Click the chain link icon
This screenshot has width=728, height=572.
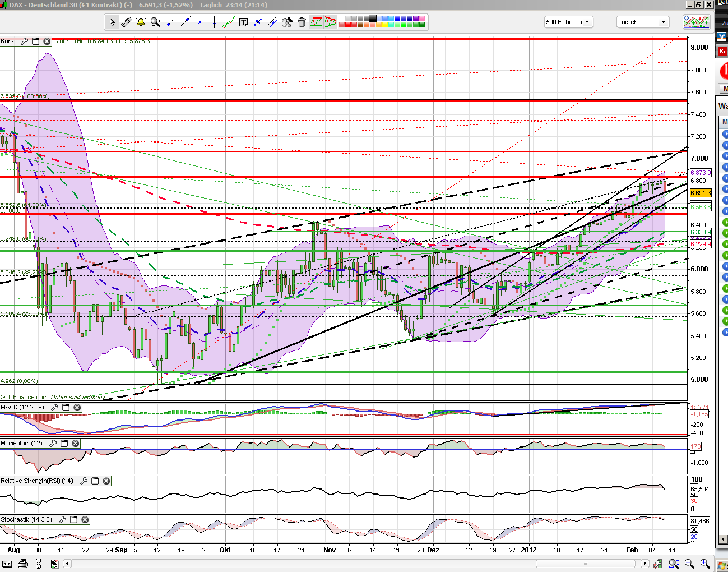[x=39, y=564]
